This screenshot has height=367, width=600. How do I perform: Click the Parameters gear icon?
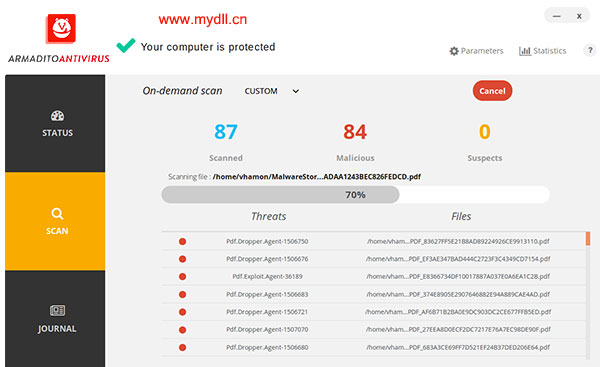[x=454, y=51]
